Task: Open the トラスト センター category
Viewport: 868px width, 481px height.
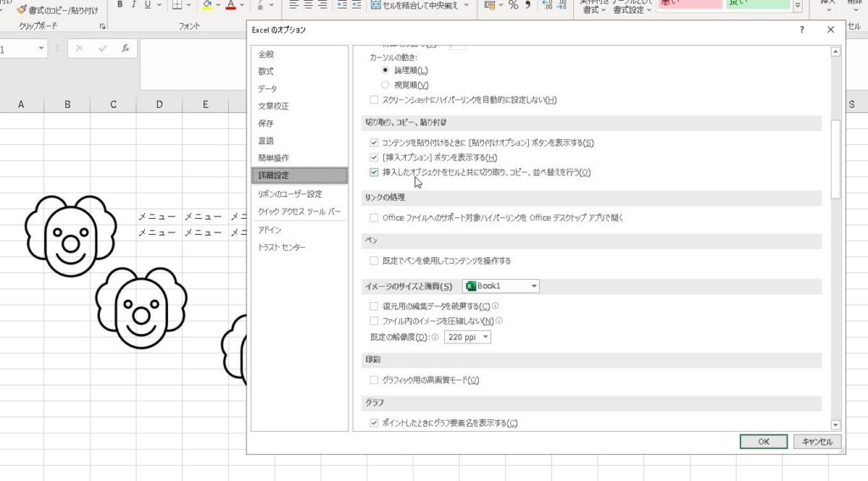Action: 281,247
